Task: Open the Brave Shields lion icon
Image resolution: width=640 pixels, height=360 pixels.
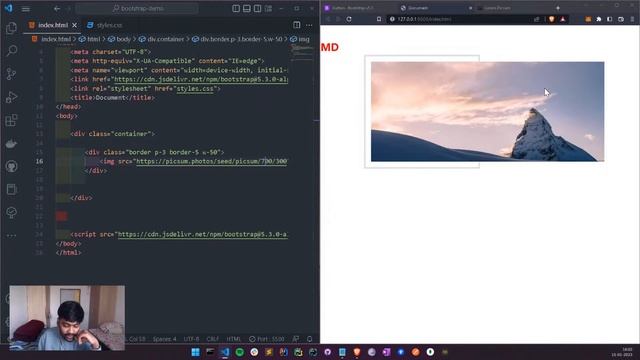Action: 552,19
